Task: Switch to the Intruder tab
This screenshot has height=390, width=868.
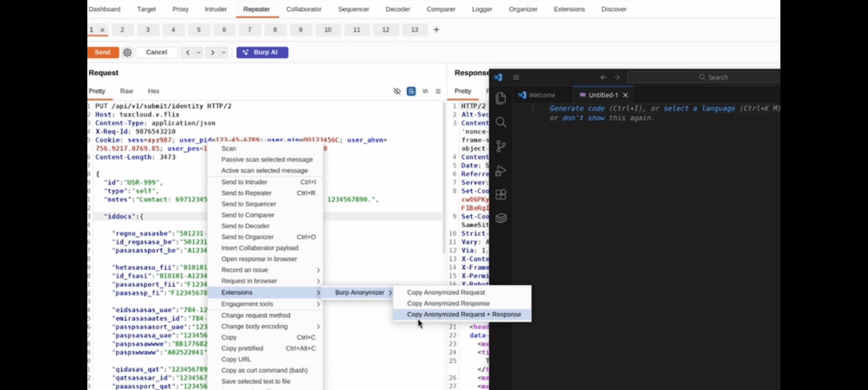Action: point(216,9)
